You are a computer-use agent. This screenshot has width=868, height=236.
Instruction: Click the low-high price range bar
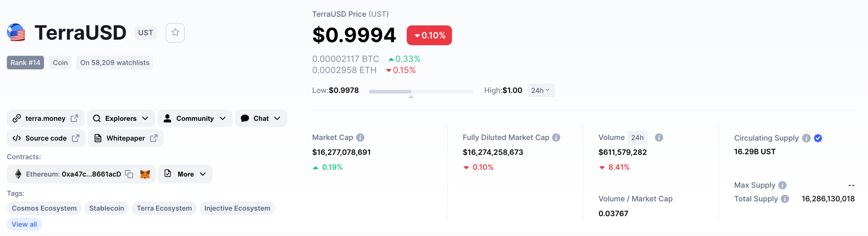coord(421,91)
